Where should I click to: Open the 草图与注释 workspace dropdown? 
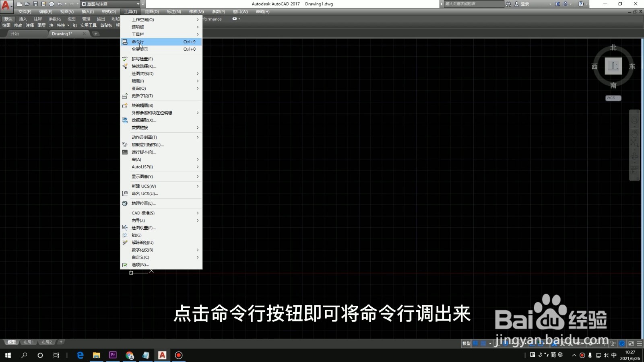(x=110, y=4)
